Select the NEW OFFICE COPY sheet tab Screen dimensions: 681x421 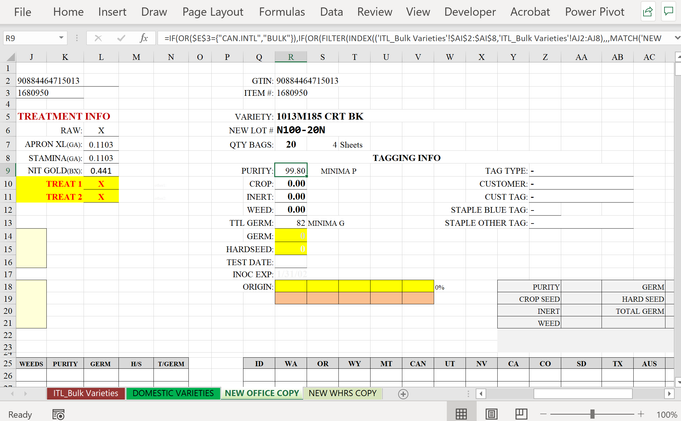pyautogui.click(x=261, y=393)
